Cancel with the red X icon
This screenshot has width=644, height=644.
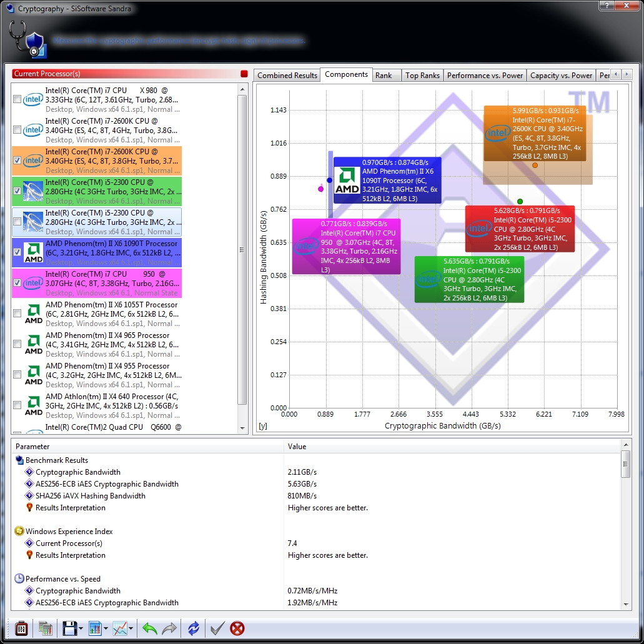click(237, 628)
